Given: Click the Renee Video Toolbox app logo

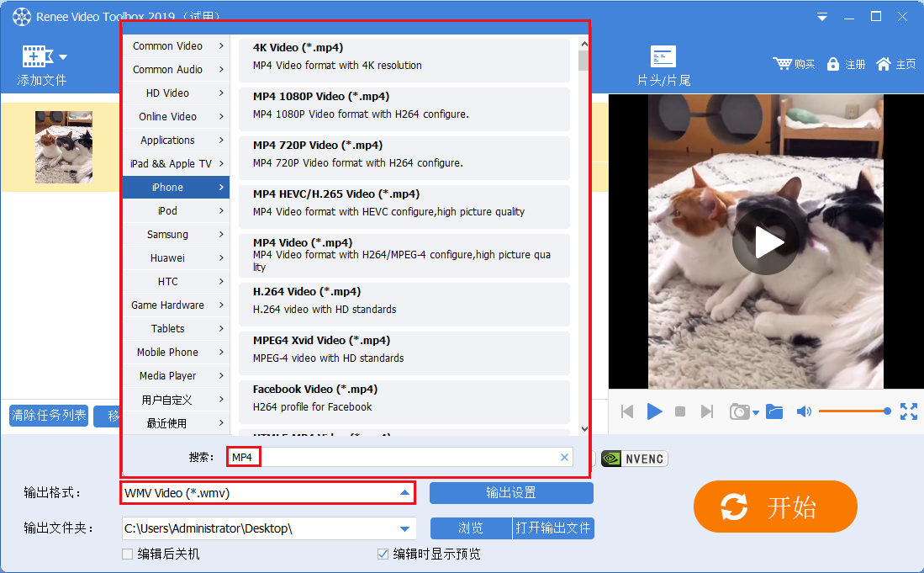Looking at the screenshot, I should [22, 17].
